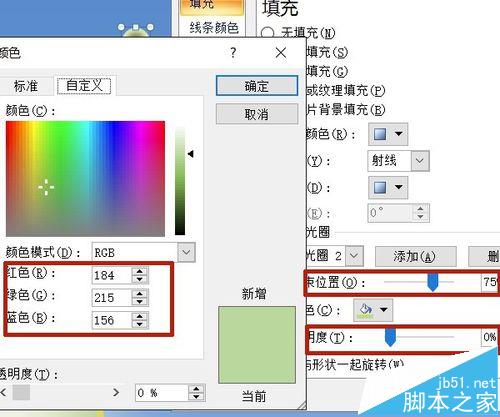Click the transparency scrollbar right arrow
This screenshot has height=417, width=500.
pyautogui.click(x=116, y=392)
